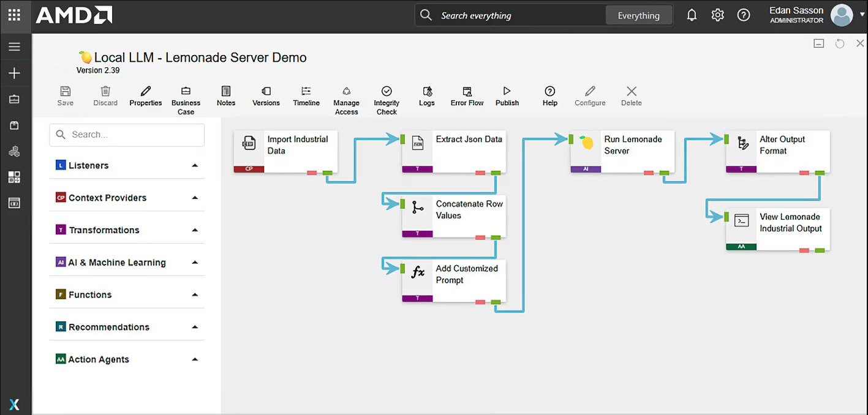Select the Action Agents category

tap(99, 359)
